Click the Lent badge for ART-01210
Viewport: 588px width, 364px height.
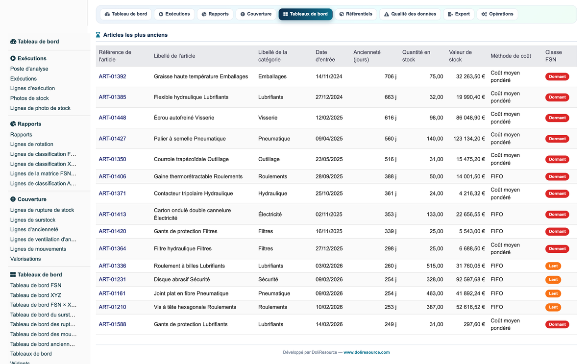click(553, 307)
